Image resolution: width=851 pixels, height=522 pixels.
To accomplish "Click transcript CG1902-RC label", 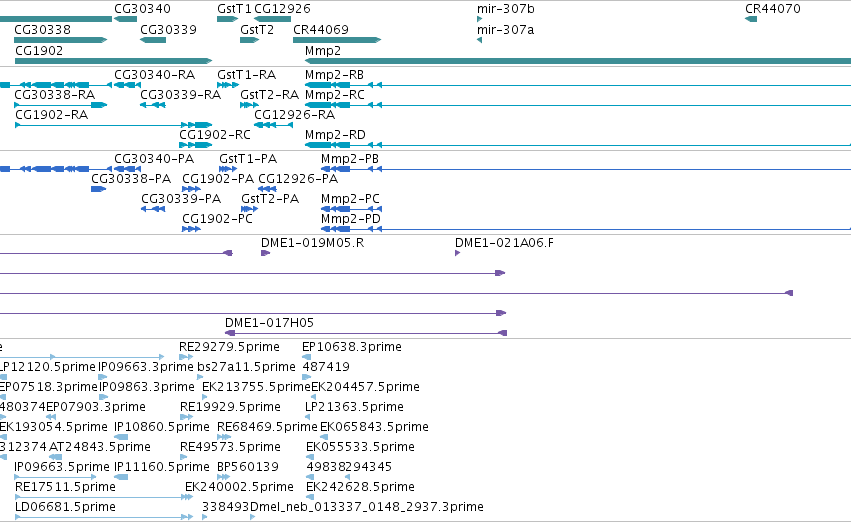I will [215, 135].
